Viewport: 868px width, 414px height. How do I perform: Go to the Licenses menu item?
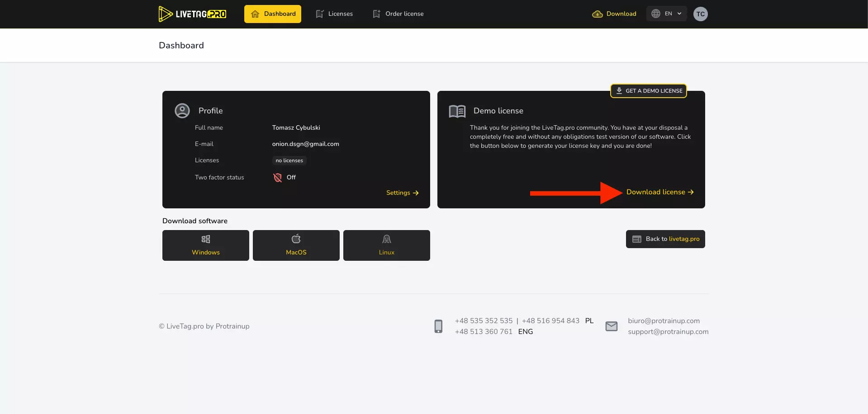[x=334, y=14]
